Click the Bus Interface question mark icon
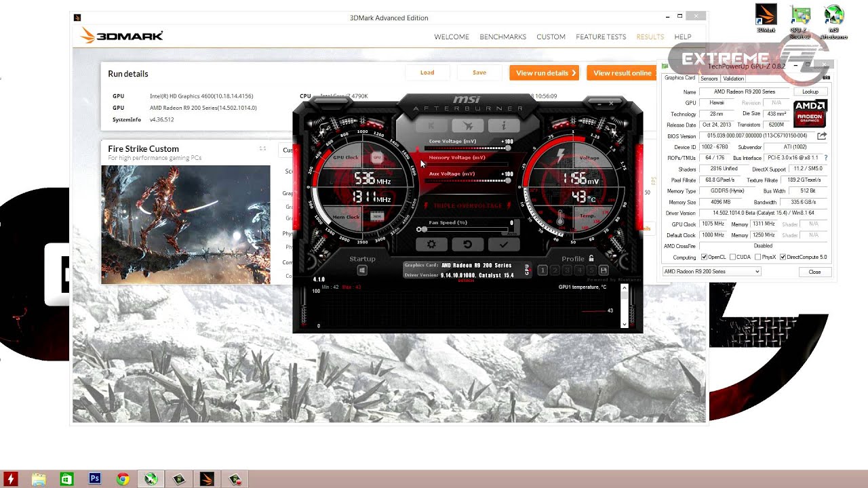Image resolution: width=868 pixels, height=488 pixels. [x=825, y=158]
